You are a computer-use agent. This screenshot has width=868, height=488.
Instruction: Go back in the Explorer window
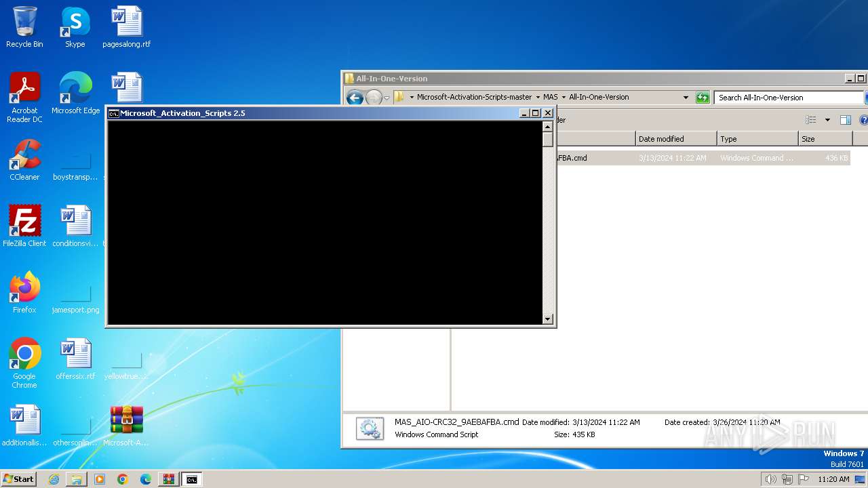pyautogui.click(x=355, y=98)
